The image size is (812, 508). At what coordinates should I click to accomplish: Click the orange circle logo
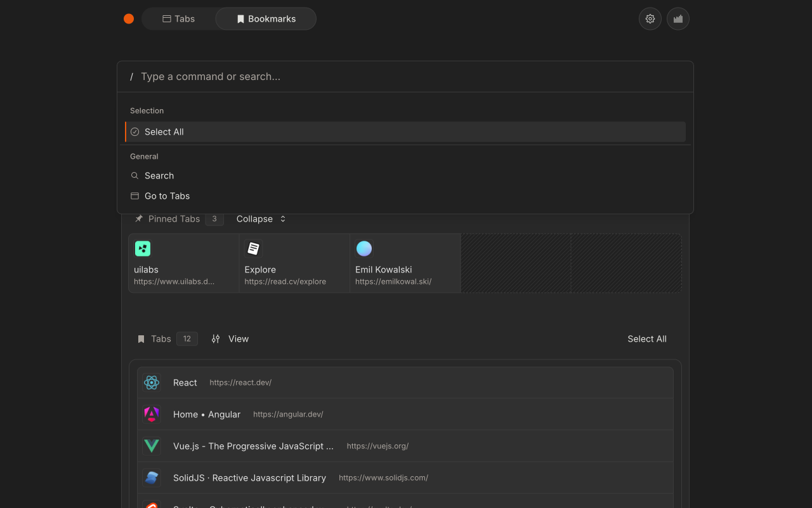(x=129, y=19)
